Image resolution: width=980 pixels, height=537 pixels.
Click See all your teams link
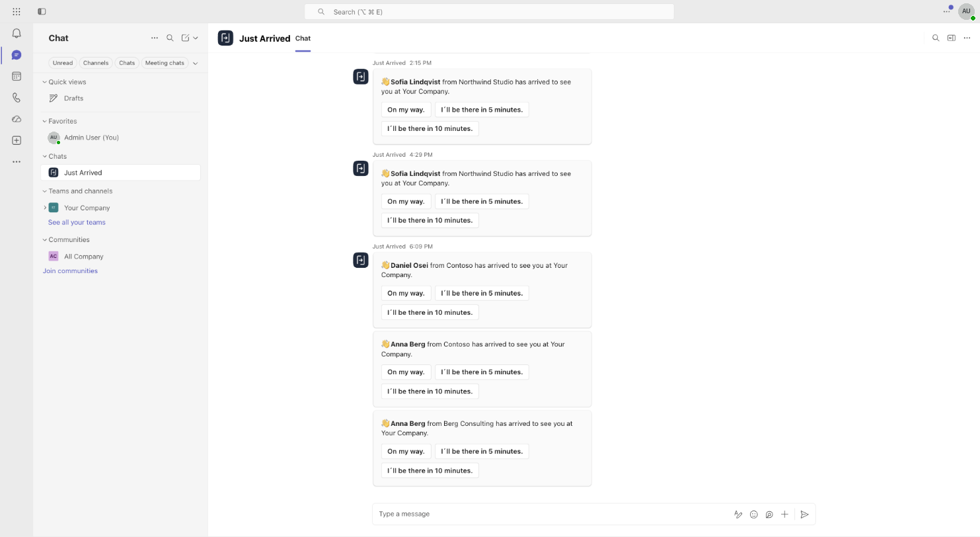77,222
